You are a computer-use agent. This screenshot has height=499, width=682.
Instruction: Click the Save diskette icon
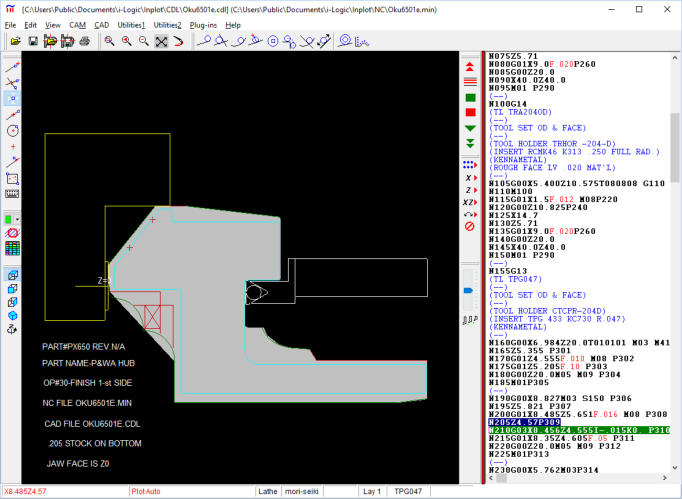[x=32, y=41]
